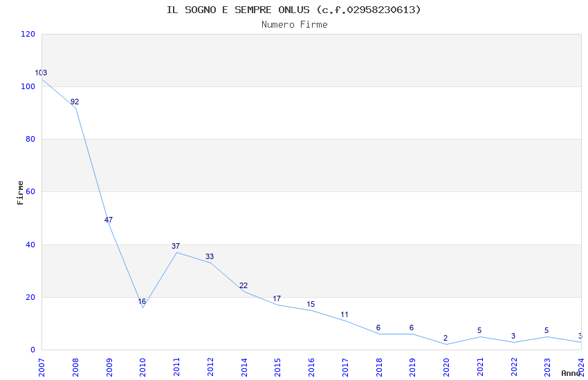Click data value 3 above 2022

[513, 336]
